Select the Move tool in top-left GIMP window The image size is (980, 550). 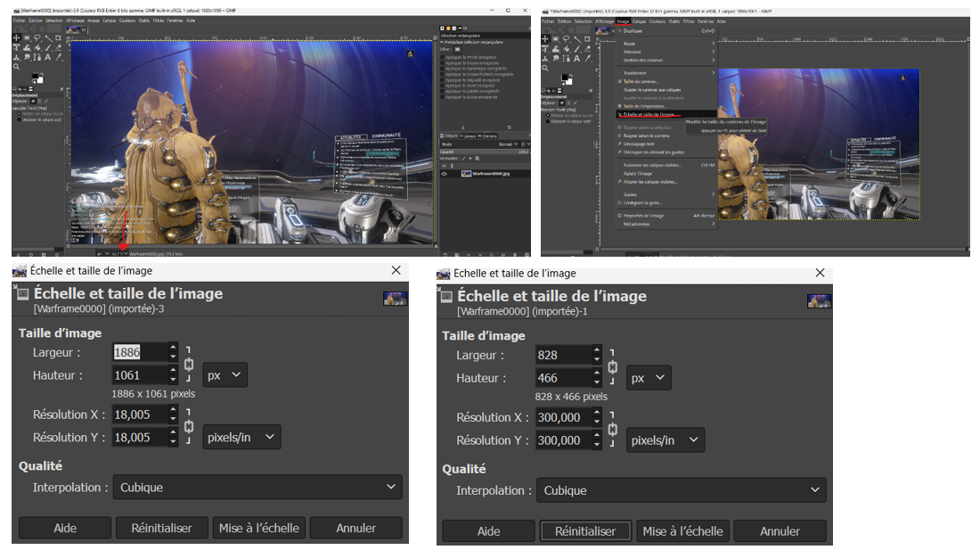[x=16, y=37]
